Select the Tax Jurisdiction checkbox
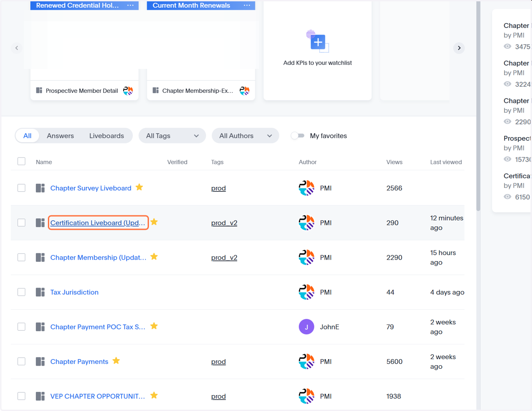The width and height of the screenshot is (532, 411). click(21, 292)
